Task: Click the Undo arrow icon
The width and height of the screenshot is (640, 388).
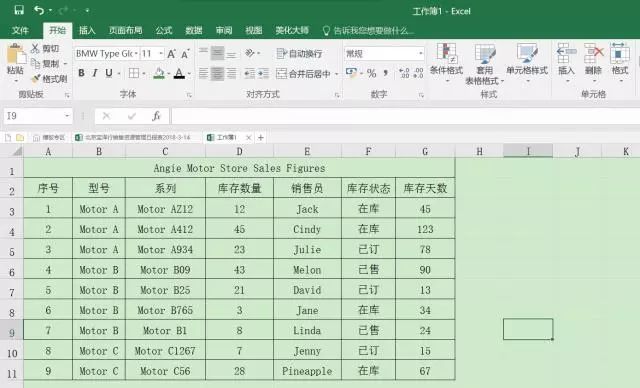Action: [x=39, y=10]
